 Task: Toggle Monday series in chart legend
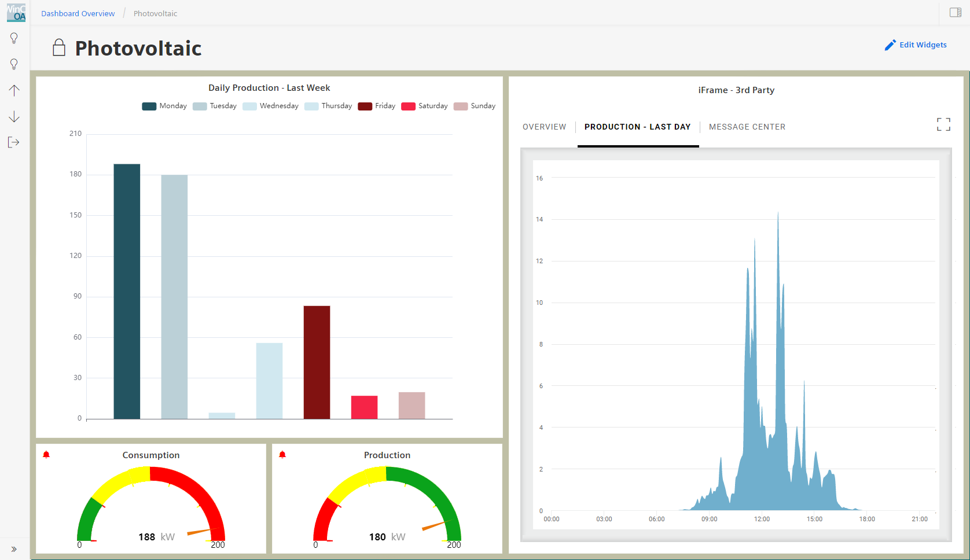[x=165, y=106]
